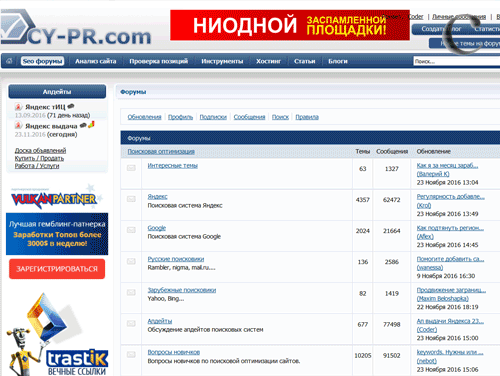Click the Обновления link

[144, 117]
